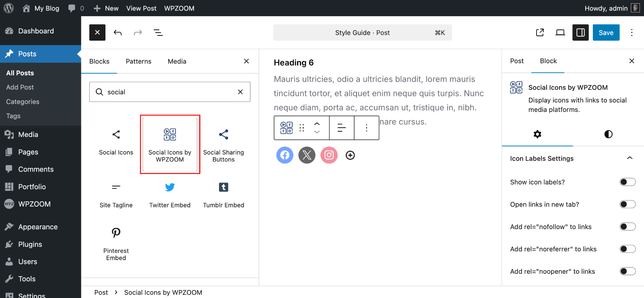Open the block styles tab
The height and width of the screenshot is (298, 644).
pyautogui.click(x=608, y=134)
